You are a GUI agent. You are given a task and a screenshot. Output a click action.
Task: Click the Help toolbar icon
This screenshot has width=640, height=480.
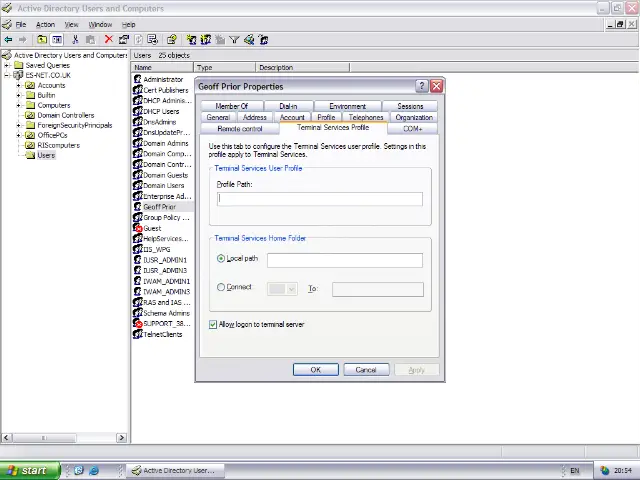pyautogui.click(x=171, y=40)
